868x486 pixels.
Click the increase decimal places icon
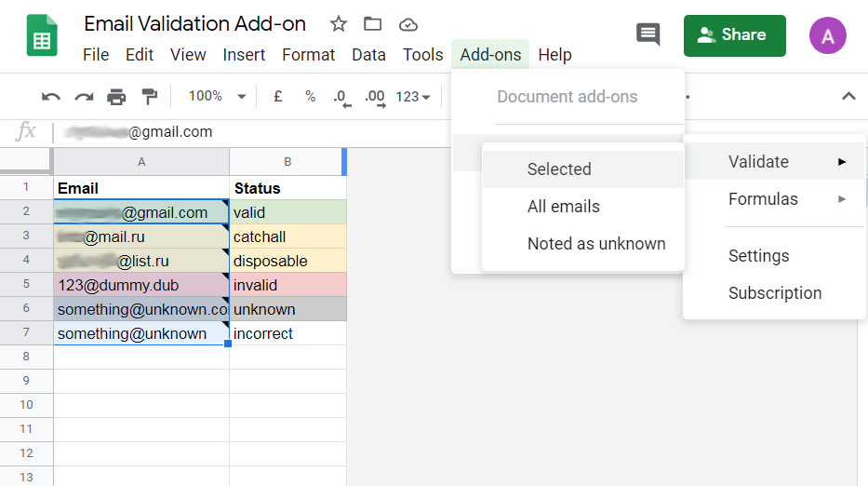point(374,97)
